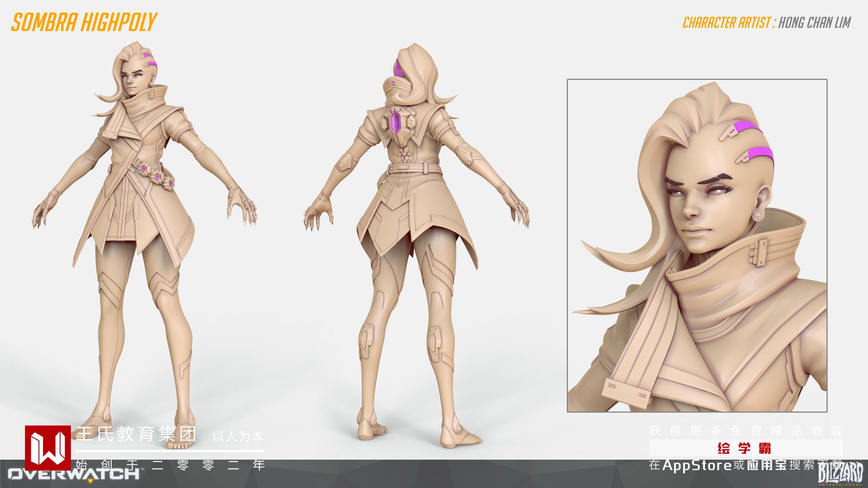
Task: Click the 绘学霸 red text banner
Action: click(x=744, y=449)
